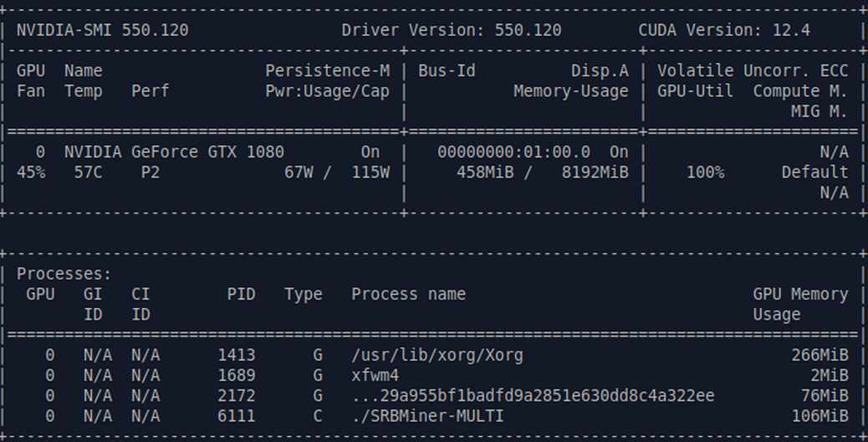Click the 8192MiB total memory value
Viewport: 868px width, 442px height.
pyautogui.click(x=595, y=172)
